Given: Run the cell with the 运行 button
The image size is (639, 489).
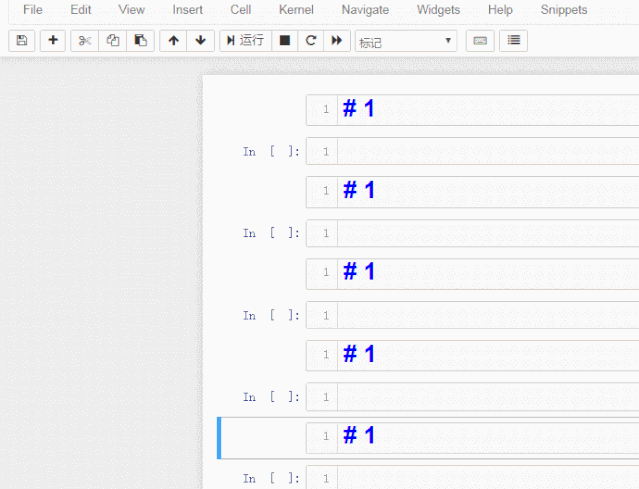Looking at the screenshot, I should pyautogui.click(x=246, y=41).
